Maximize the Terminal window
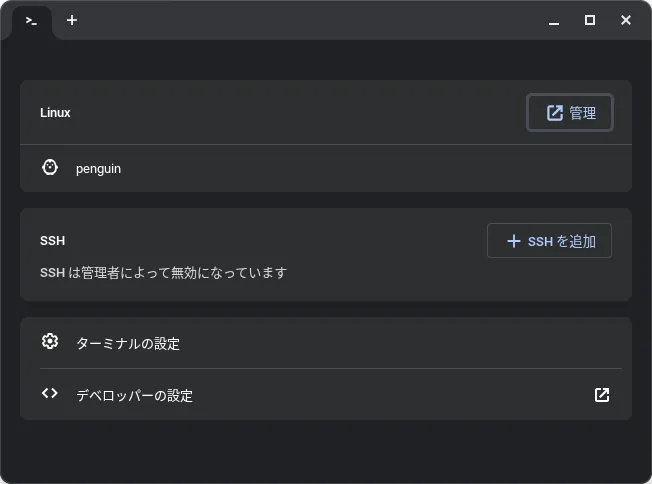The width and height of the screenshot is (652, 484). tap(590, 20)
